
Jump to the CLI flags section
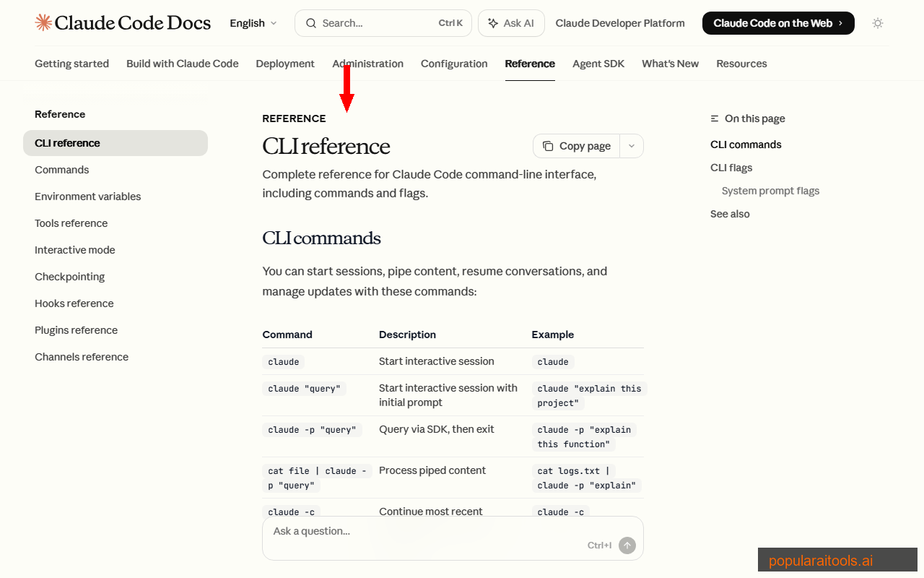(731, 167)
